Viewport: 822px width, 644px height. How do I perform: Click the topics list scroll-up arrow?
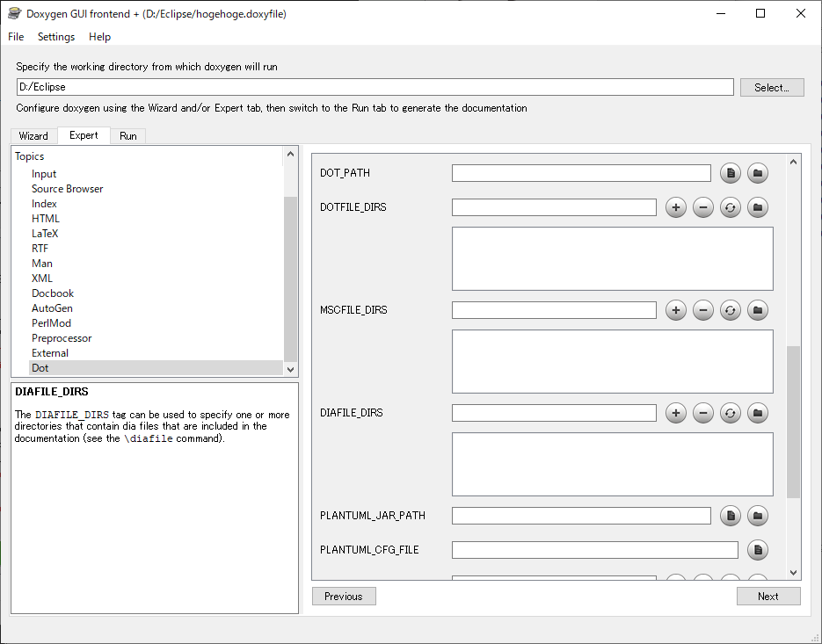coord(290,154)
